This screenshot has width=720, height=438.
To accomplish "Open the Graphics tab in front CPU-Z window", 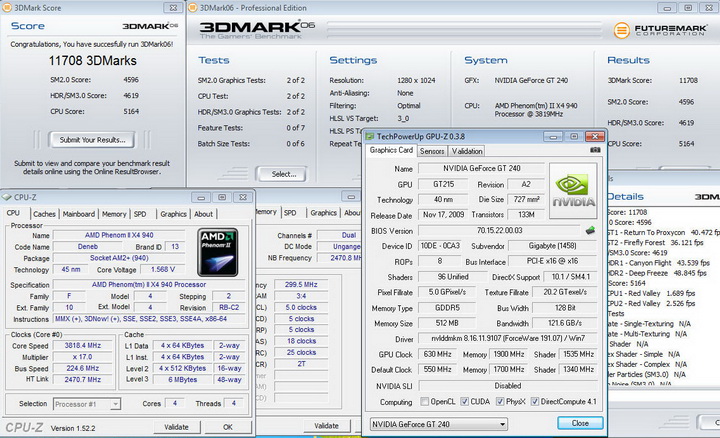I will [173, 214].
